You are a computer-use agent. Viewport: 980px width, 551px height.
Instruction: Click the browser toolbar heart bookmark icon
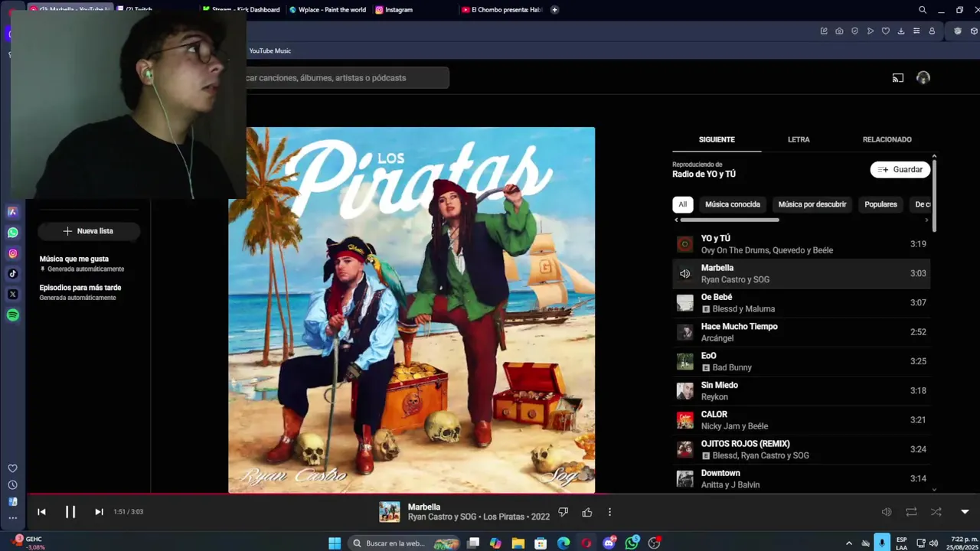click(886, 31)
